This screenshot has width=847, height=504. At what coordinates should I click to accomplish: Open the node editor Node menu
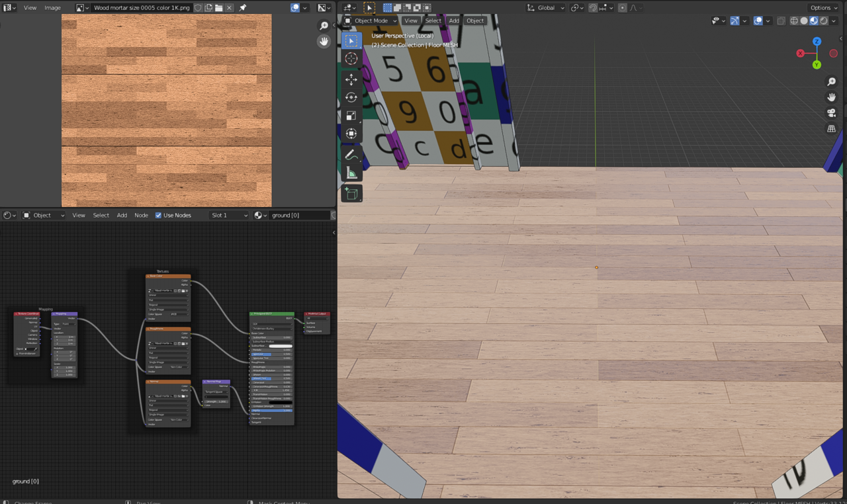(142, 215)
